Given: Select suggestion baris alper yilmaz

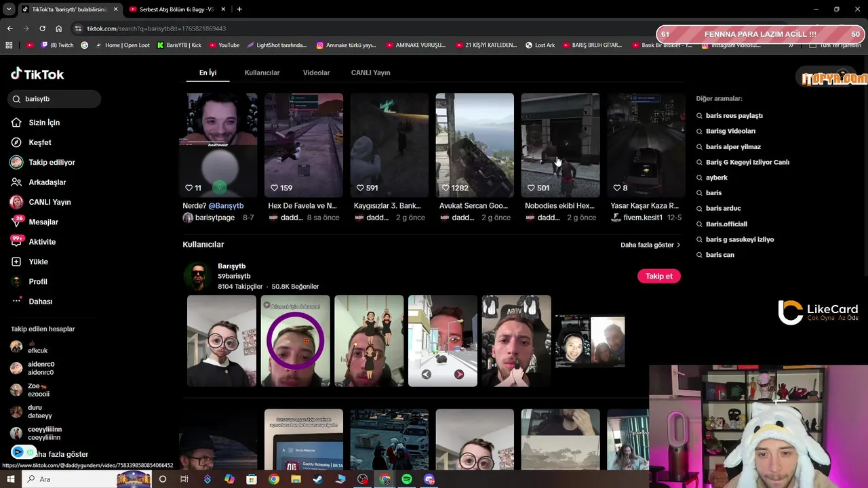Looking at the screenshot, I should (733, 146).
